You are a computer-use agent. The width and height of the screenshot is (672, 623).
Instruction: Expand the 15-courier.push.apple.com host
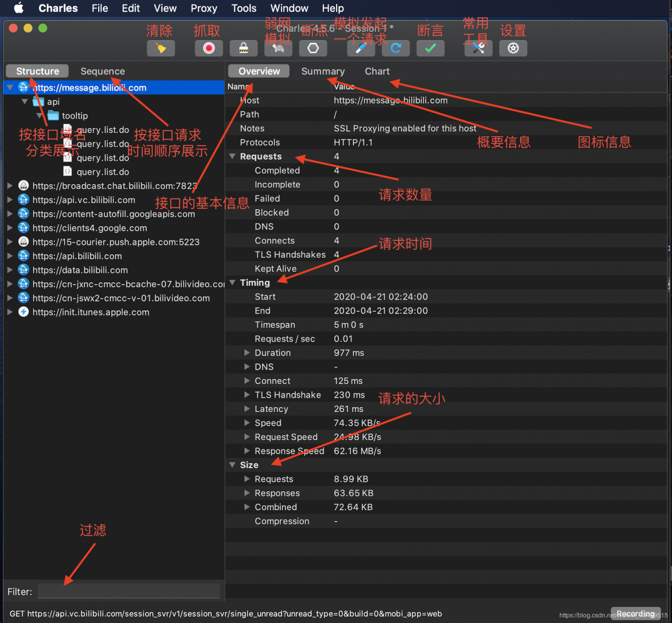[10, 241]
